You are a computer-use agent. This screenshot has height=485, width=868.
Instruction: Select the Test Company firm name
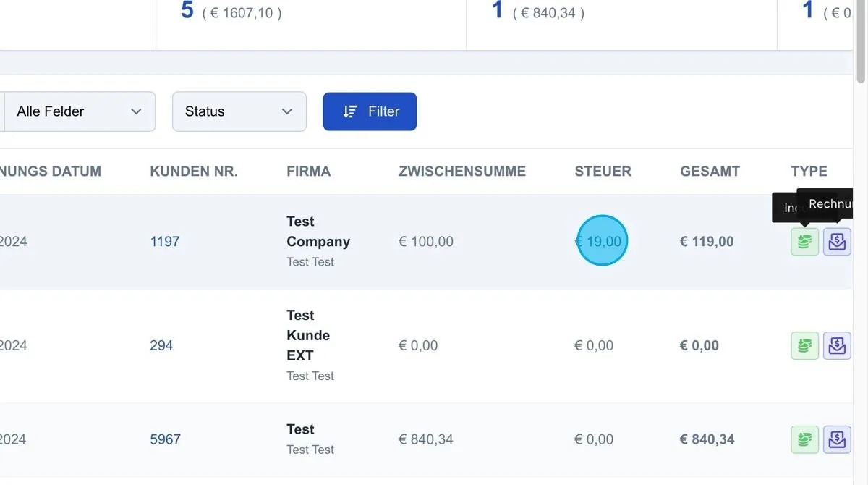tap(318, 232)
